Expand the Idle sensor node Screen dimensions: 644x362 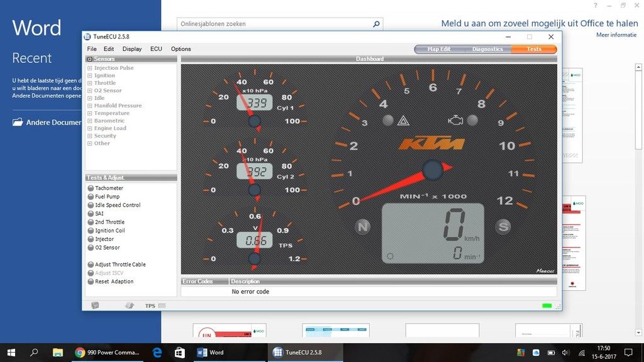[x=89, y=98]
